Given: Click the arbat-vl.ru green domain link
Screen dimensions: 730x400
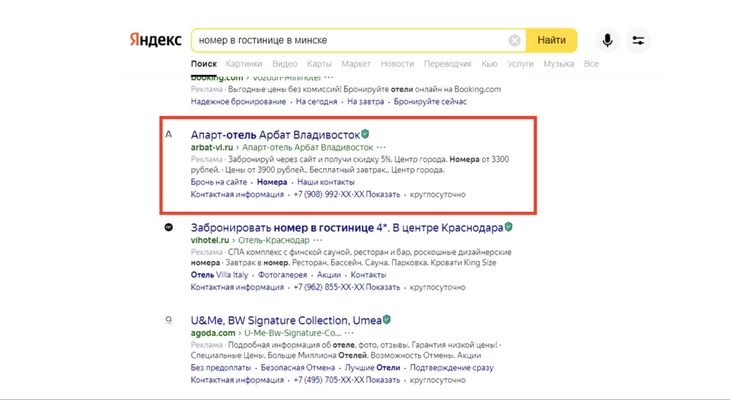Looking at the screenshot, I should (x=212, y=147).
